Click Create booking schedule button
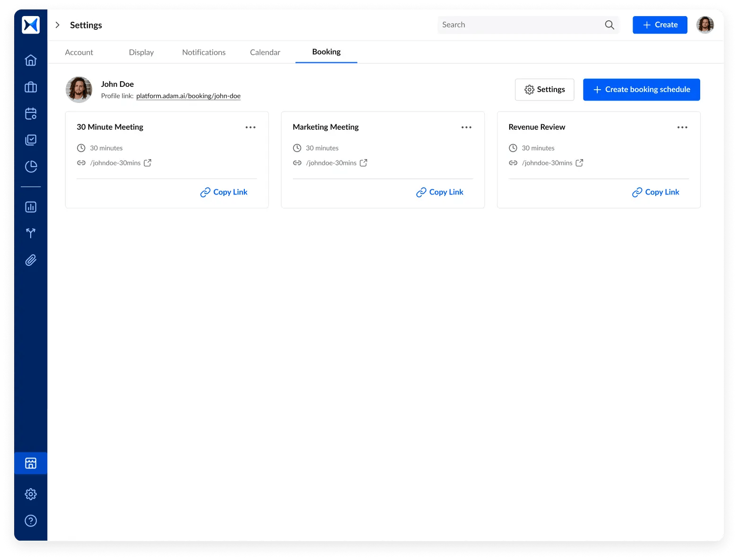738x560 pixels. click(x=642, y=90)
